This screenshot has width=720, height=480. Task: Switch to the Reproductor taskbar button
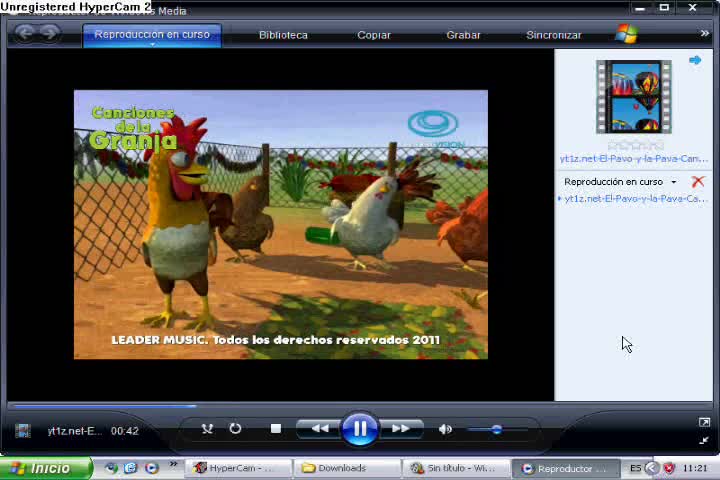coord(565,469)
